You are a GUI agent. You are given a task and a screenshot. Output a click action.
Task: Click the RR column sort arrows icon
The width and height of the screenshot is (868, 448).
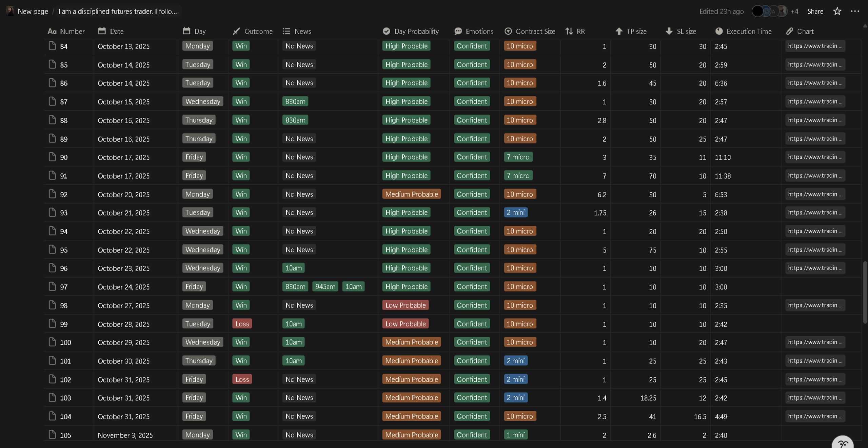pos(569,31)
